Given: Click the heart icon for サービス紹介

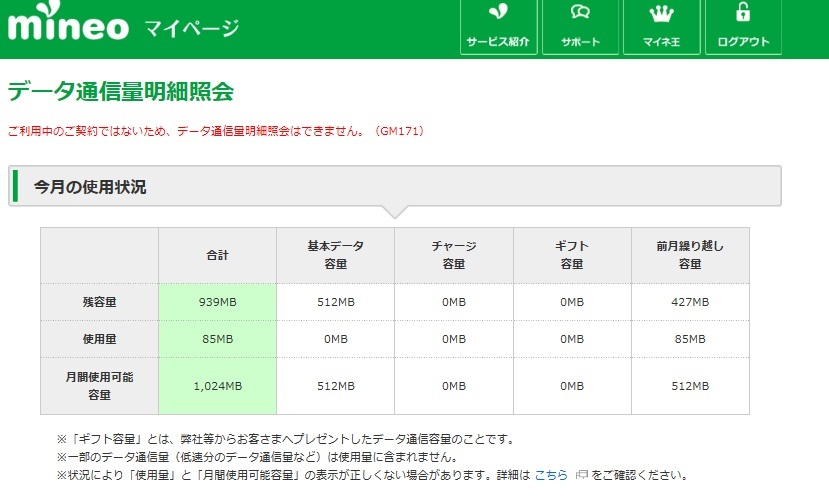Looking at the screenshot, I should 499,13.
